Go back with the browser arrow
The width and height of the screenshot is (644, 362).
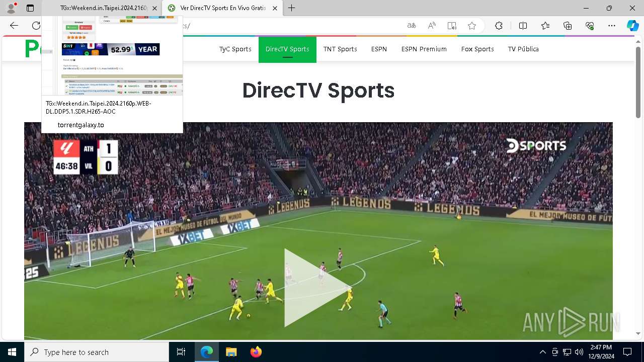pos(14,26)
